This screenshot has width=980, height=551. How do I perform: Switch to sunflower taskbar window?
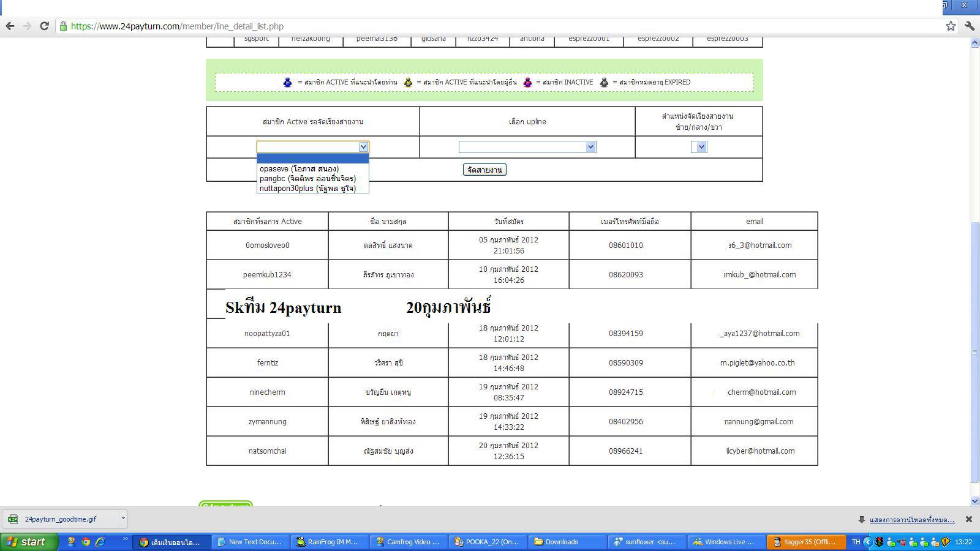click(646, 542)
